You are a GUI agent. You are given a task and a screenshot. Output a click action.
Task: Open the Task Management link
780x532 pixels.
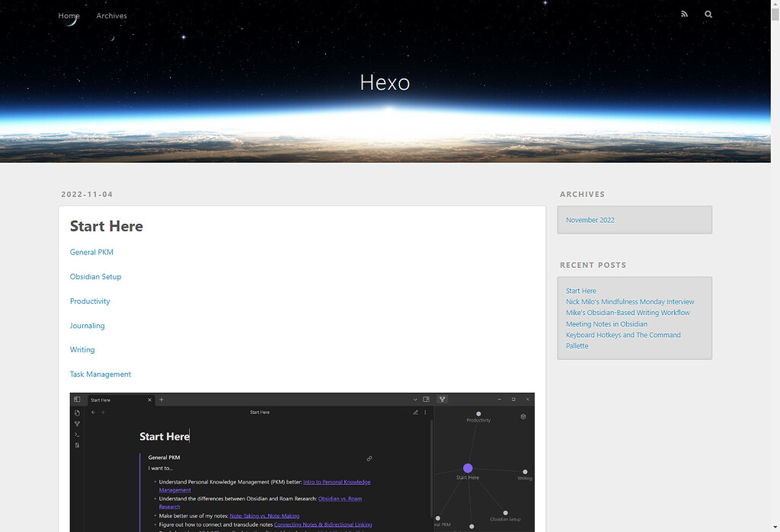[101, 374]
